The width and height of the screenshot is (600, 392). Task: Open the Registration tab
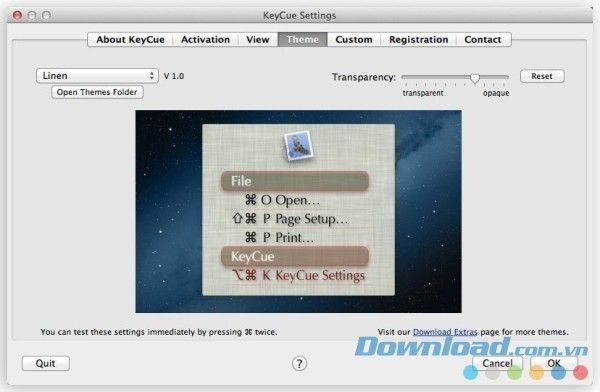[418, 39]
